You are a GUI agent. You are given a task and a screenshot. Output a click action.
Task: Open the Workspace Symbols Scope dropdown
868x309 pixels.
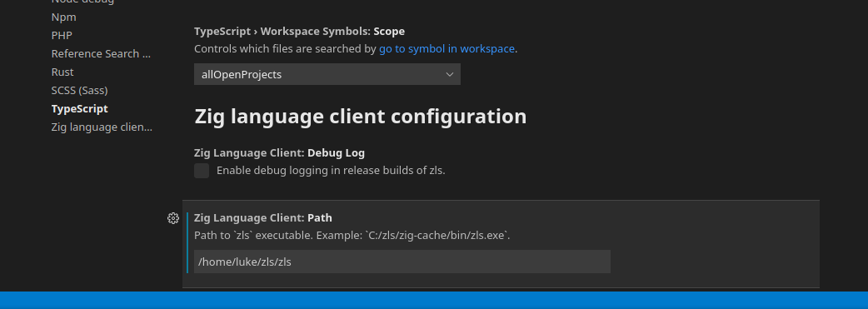(x=327, y=74)
